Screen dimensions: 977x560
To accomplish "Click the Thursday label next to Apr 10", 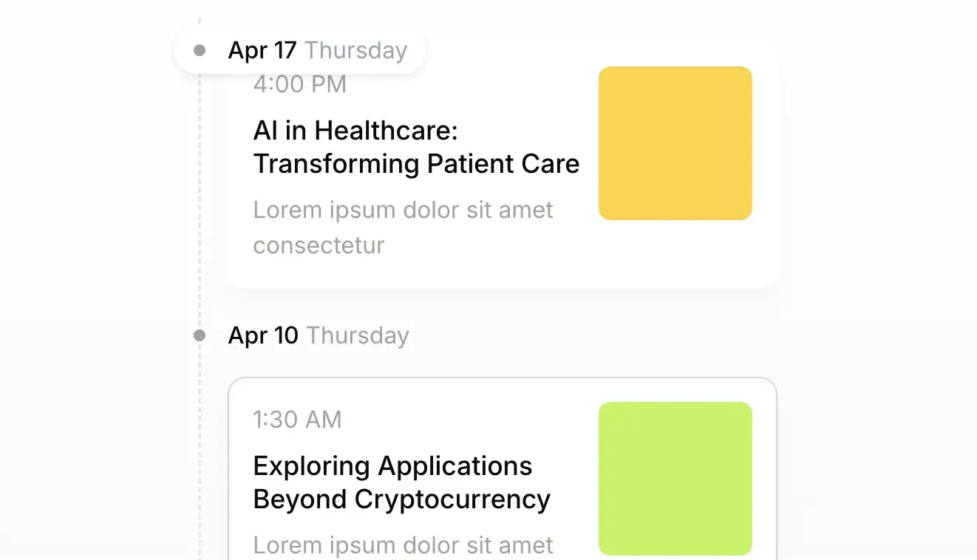I will (x=358, y=335).
